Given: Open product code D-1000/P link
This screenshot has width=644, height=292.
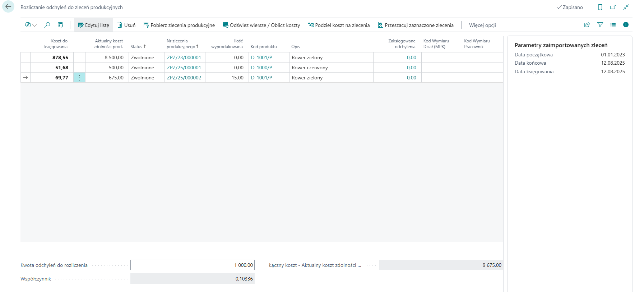Looking at the screenshot, I should [261, 68].
